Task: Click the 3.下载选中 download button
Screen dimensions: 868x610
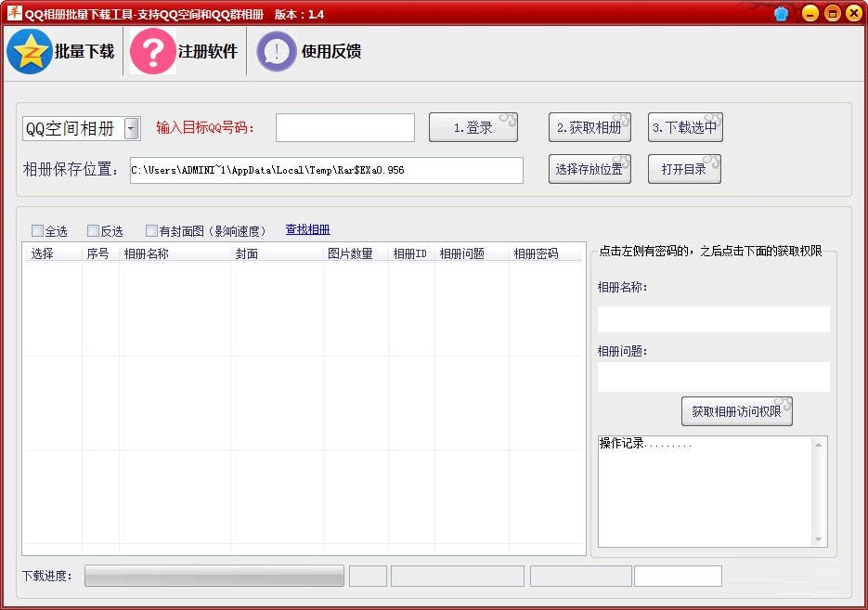Action: coord(685,127)
